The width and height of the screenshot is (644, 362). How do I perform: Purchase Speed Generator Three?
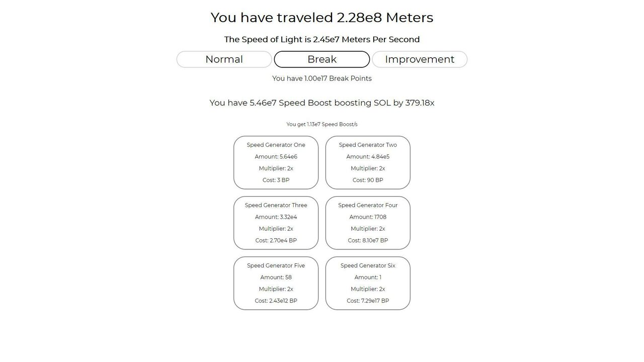276,223
